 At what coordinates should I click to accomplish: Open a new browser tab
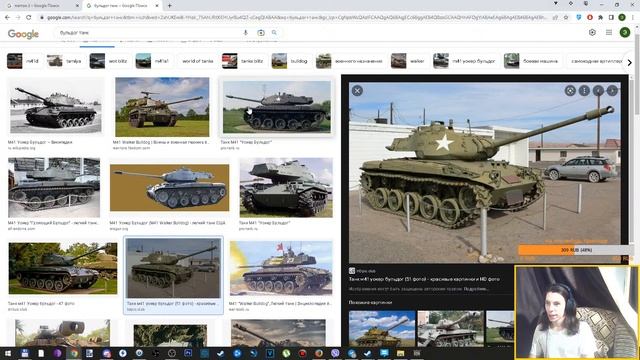169,6
